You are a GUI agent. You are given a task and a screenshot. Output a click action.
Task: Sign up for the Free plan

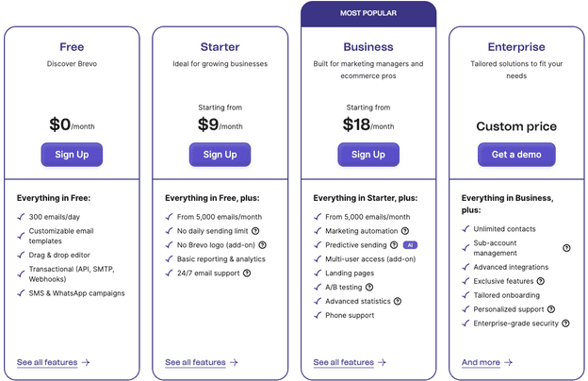(72, 155)
